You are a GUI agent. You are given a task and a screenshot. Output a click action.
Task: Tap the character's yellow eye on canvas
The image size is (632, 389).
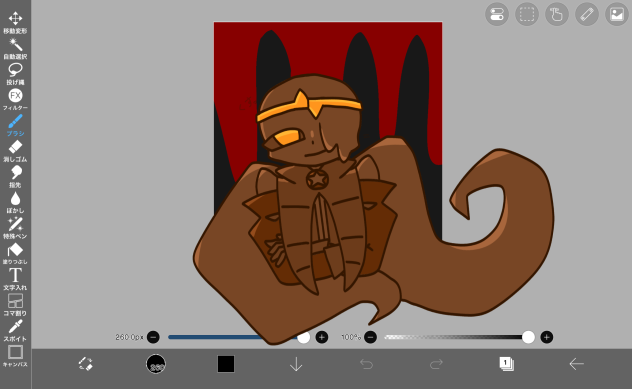tap(288, 137)
